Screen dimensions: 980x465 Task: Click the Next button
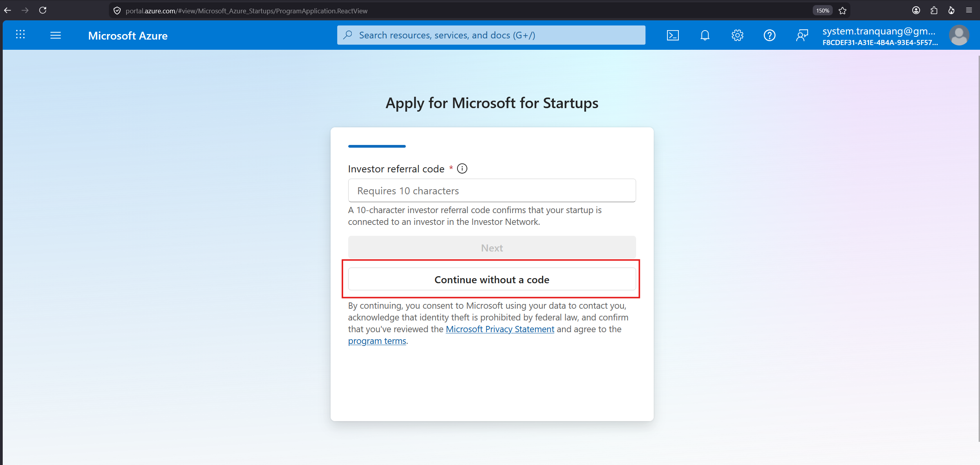pos(492,248)
